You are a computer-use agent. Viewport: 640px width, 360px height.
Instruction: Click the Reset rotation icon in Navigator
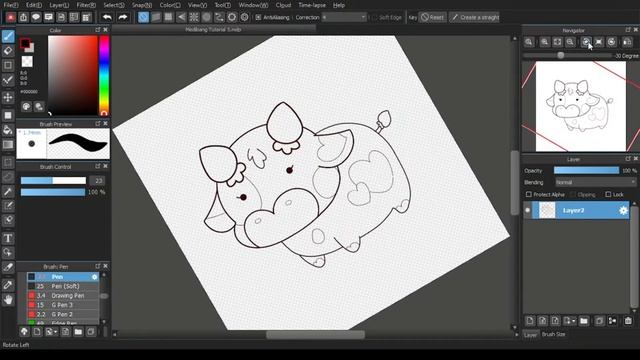(x=599, y=42)
